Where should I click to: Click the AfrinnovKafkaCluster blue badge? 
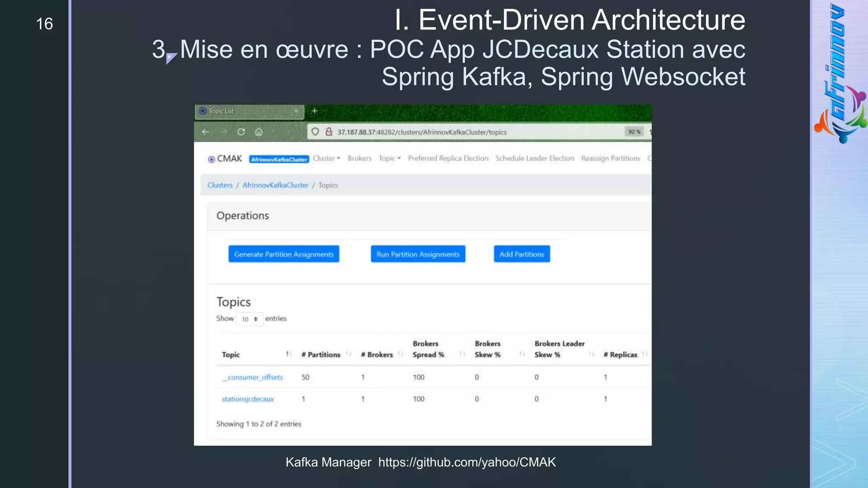pos(279,159)
